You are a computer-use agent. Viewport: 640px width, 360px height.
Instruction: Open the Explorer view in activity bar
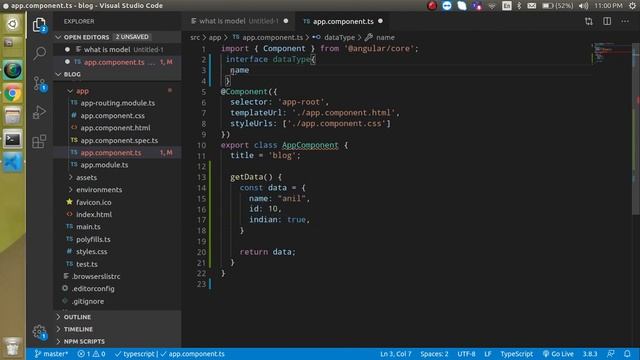click(39, 25)
